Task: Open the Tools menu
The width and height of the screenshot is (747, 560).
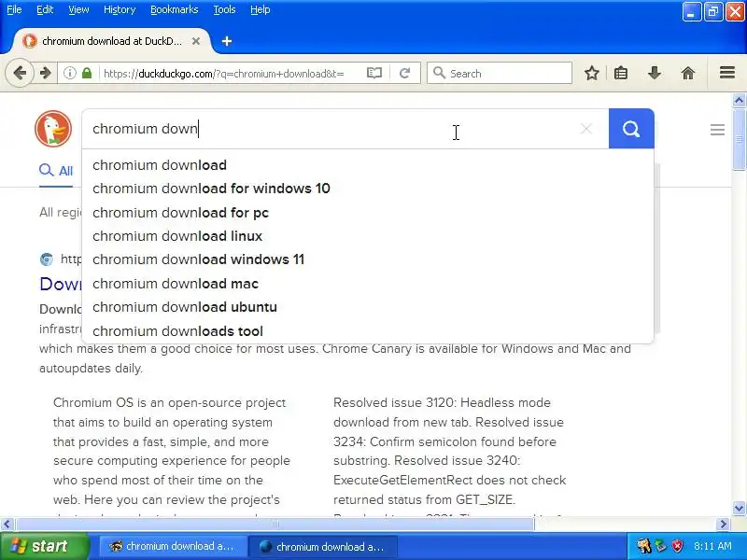Action: pos(224,9)
